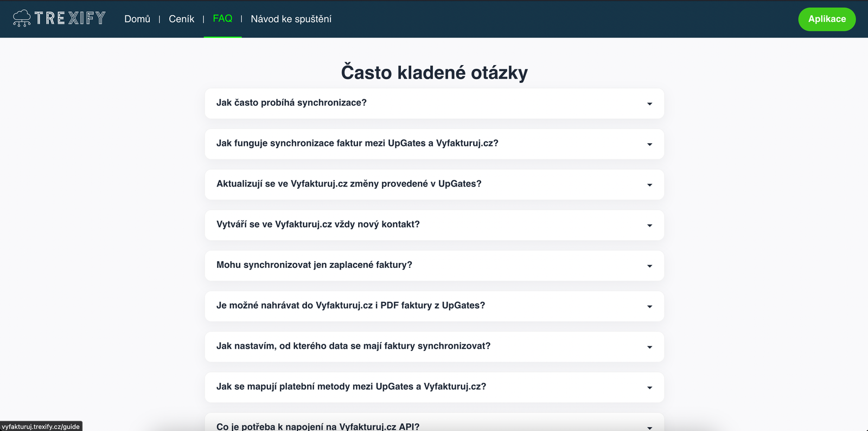Click the TREXIFY wordmark text

click(70, 18)
